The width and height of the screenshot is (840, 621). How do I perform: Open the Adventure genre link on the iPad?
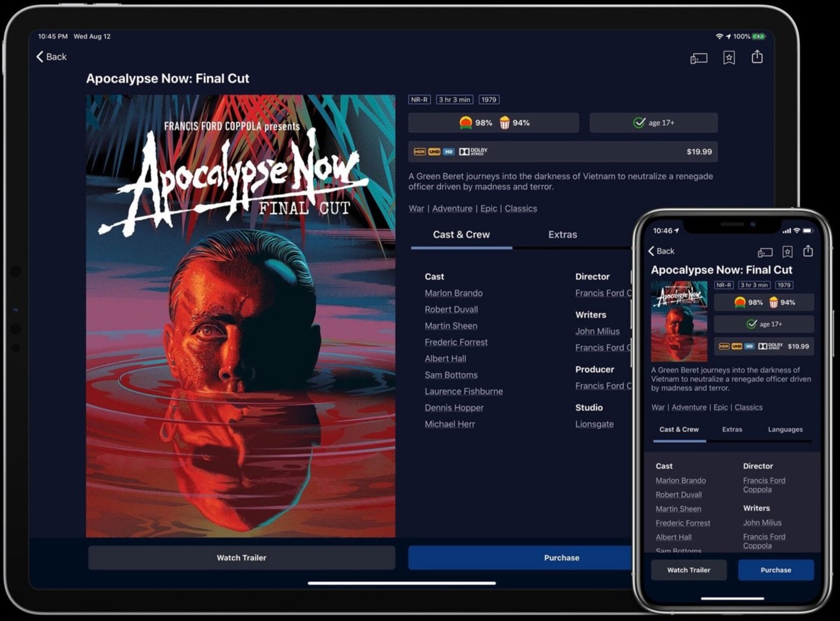[x=452, y=209]
